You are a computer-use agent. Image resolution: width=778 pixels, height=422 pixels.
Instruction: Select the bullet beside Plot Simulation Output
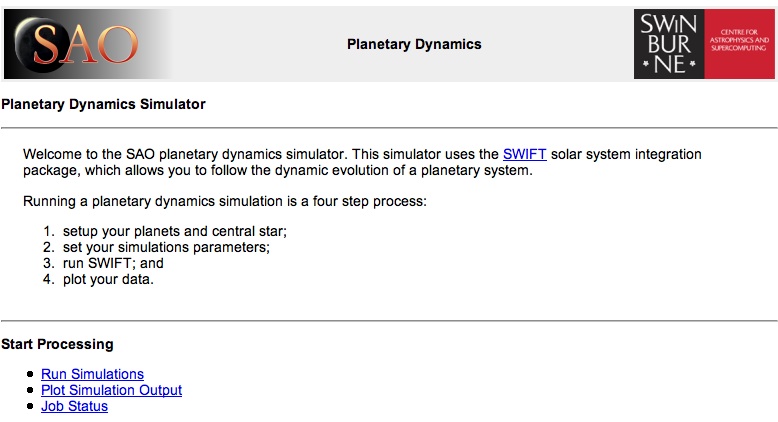30,390
